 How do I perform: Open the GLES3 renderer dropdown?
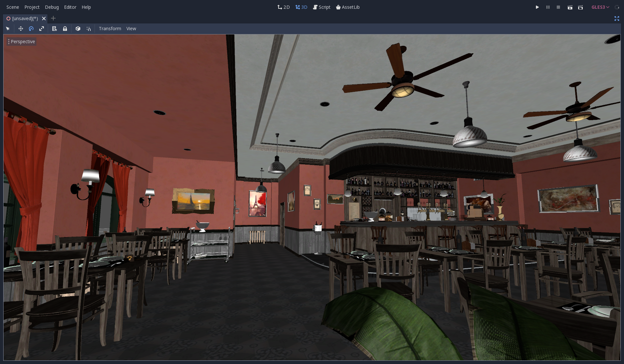pos(600,7)
